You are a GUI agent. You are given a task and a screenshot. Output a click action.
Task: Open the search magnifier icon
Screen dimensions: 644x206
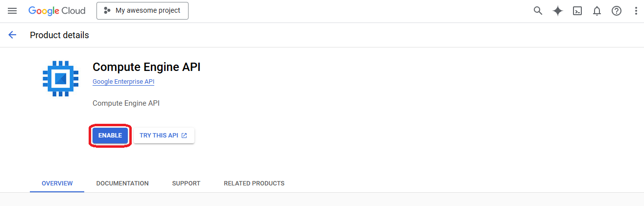click(x=538, y=11)
